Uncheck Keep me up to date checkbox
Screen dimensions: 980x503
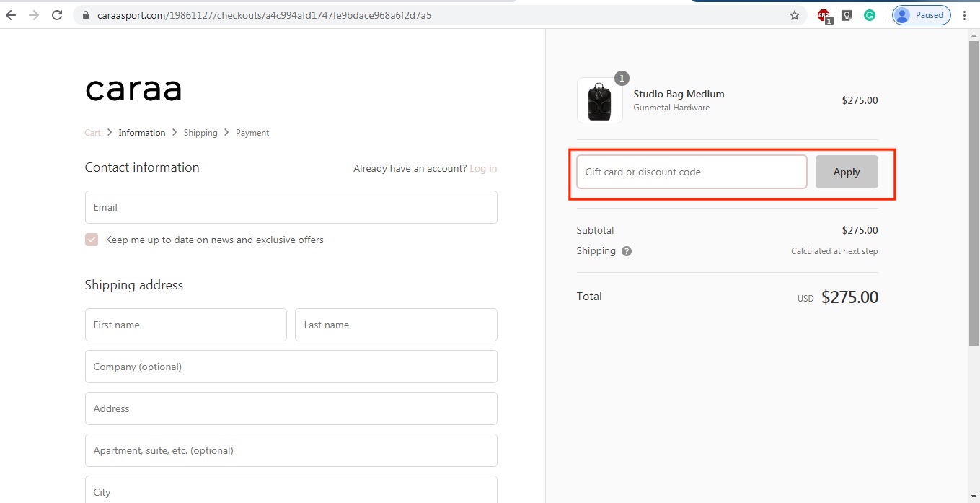coord(92,240)
